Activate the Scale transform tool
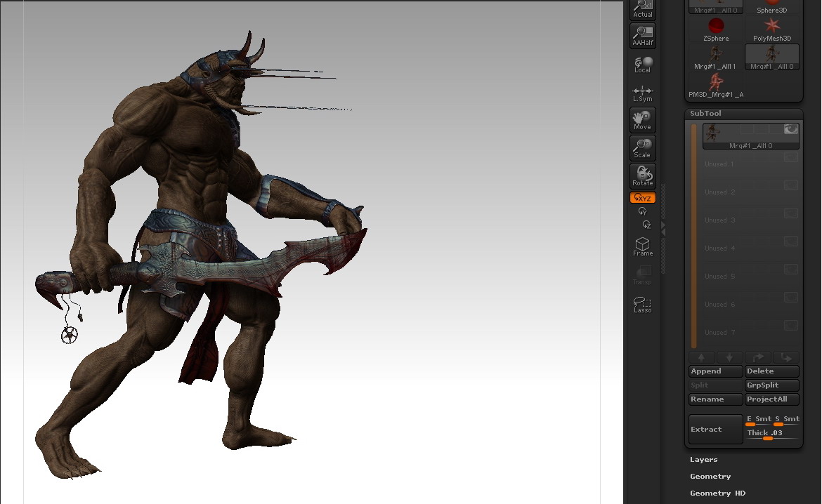 pos(642,147)
